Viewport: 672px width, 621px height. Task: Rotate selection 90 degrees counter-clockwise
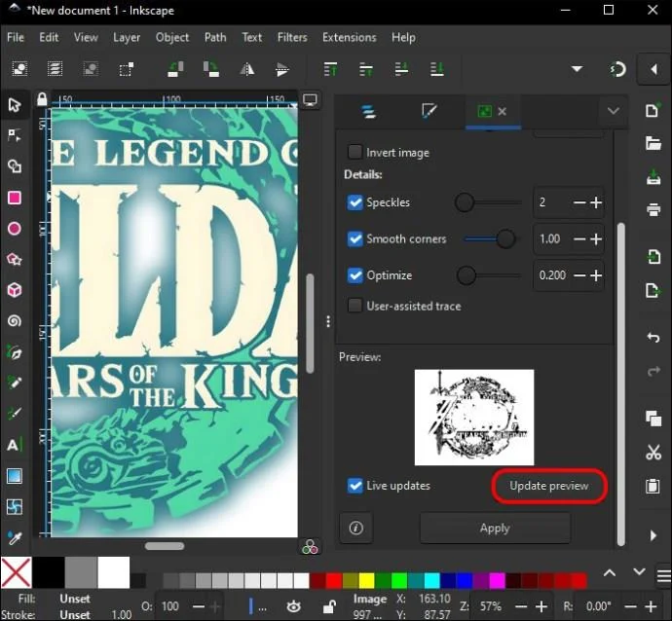pyautogui.click(x=175, y=69)
